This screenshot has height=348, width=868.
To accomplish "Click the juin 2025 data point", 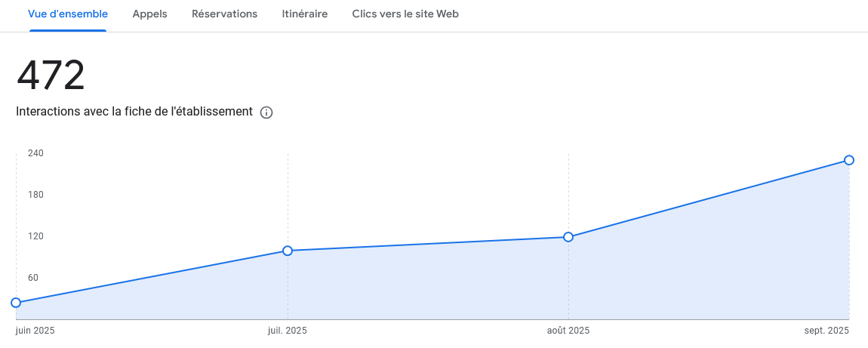I will (16, 303).
